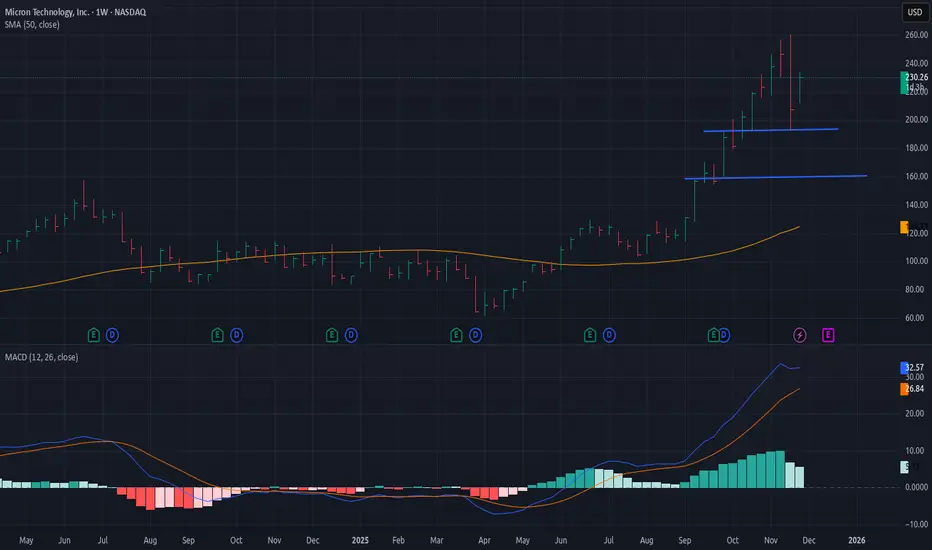This screenshot has width=932, height=550.
Task: Open the October 2025 dividend marker
Action: point(725,335)
